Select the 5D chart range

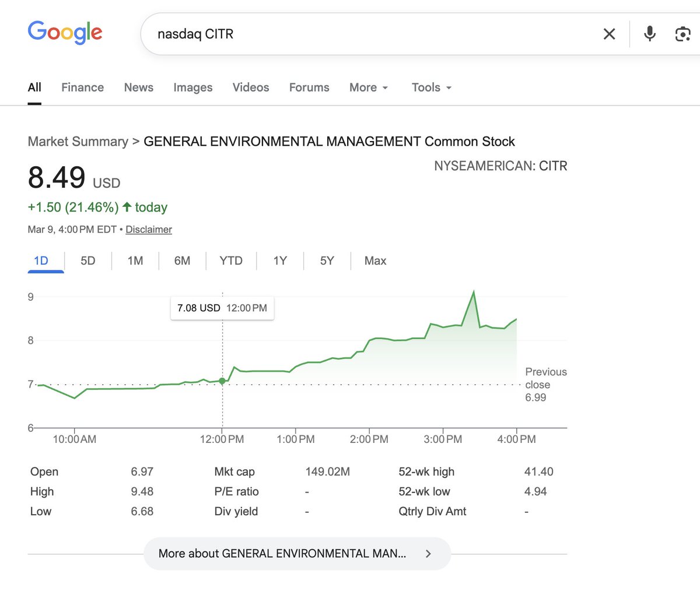click(x=87, y=261)
